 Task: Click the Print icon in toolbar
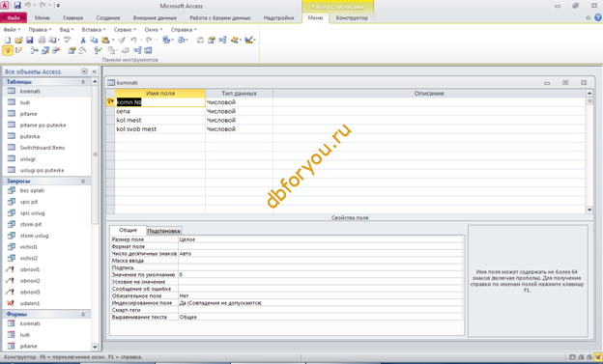click(42, 40)
